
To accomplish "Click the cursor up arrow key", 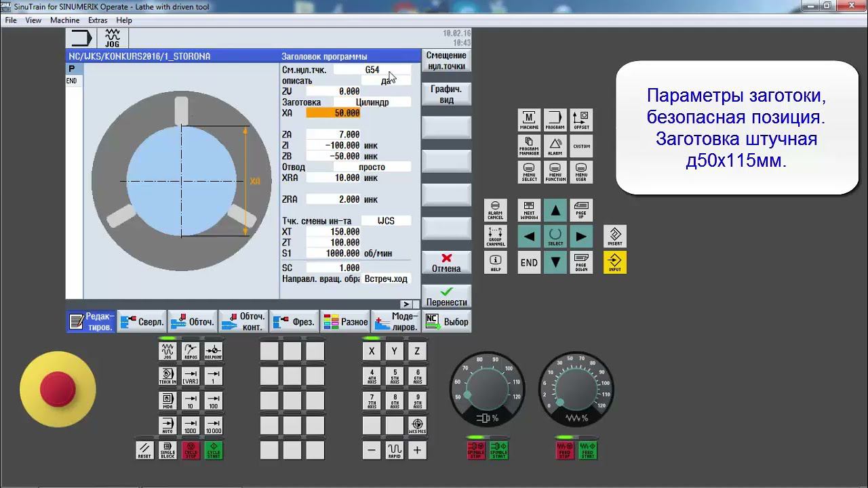I will click(x=555, y=210).
